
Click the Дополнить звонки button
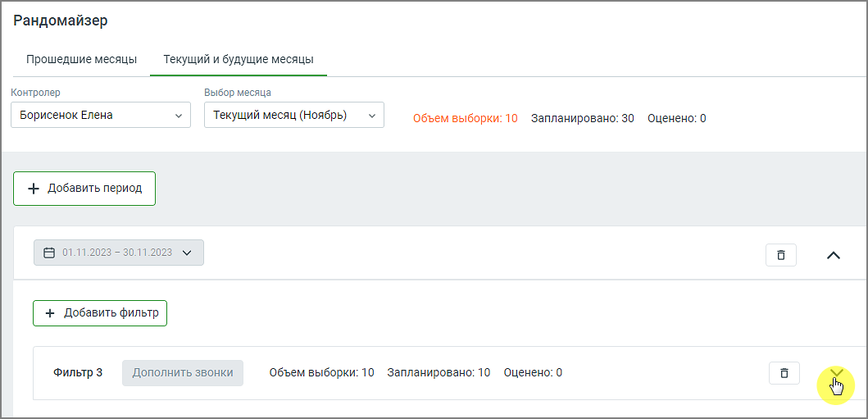point(183,372)
